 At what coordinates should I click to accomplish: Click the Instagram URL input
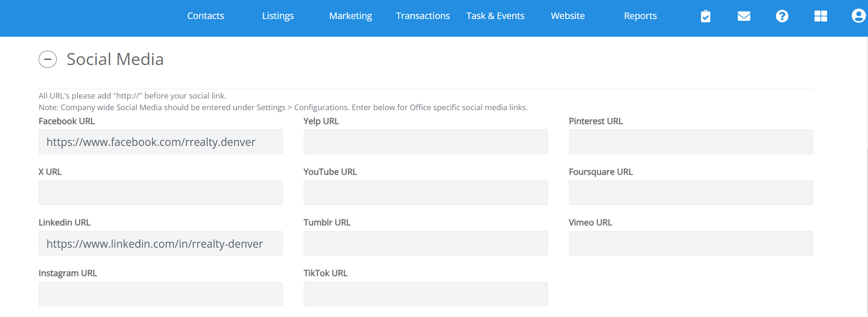tap(160, 294)
